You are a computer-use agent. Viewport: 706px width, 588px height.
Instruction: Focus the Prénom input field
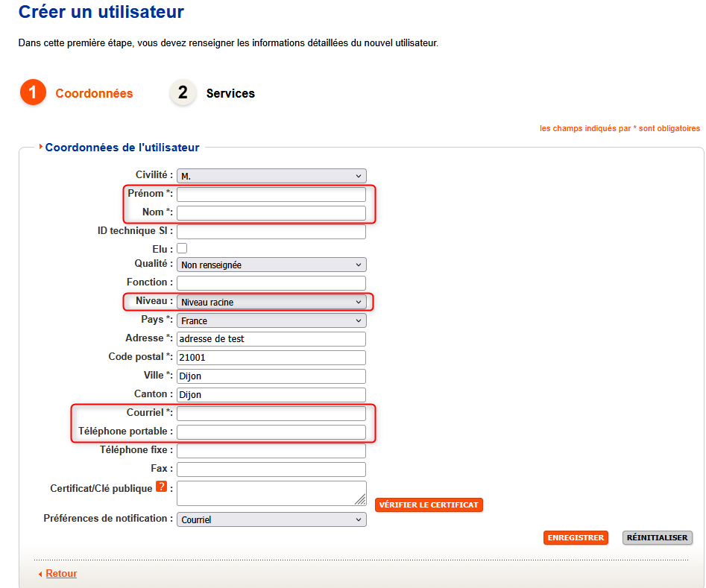click(x=271, y=195)
